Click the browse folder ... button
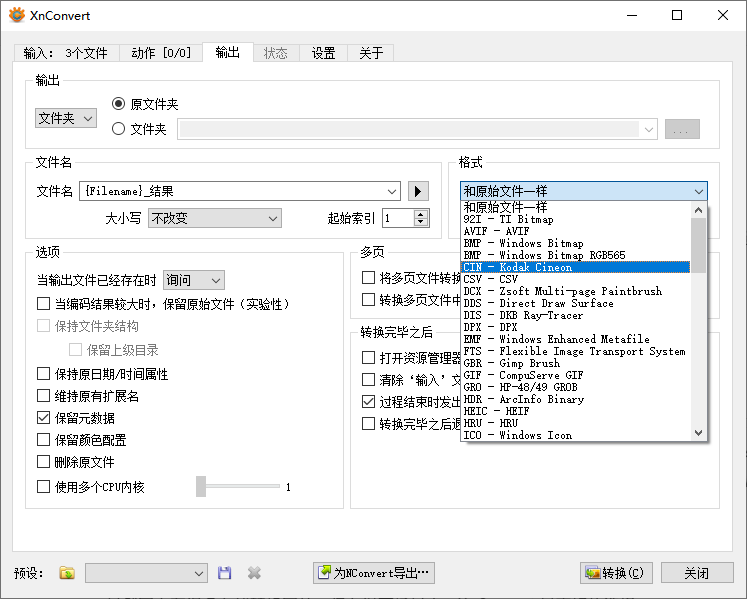Viewport: 747px width, 599px height. [682, 129]
